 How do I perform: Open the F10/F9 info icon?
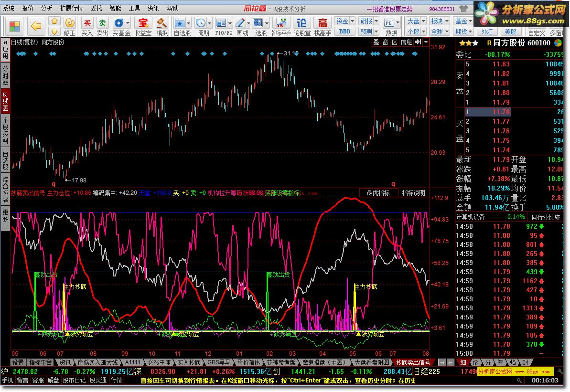(221, 23)
